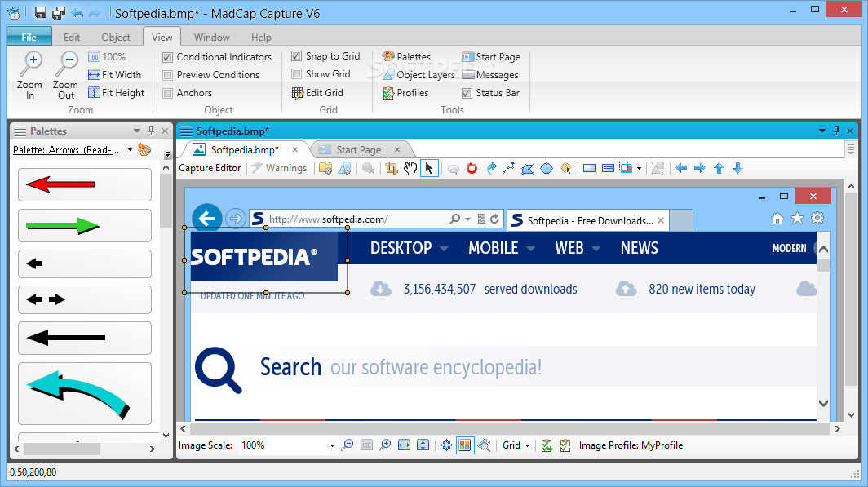Open Profiles from the Tools group

tap(406, 93)
